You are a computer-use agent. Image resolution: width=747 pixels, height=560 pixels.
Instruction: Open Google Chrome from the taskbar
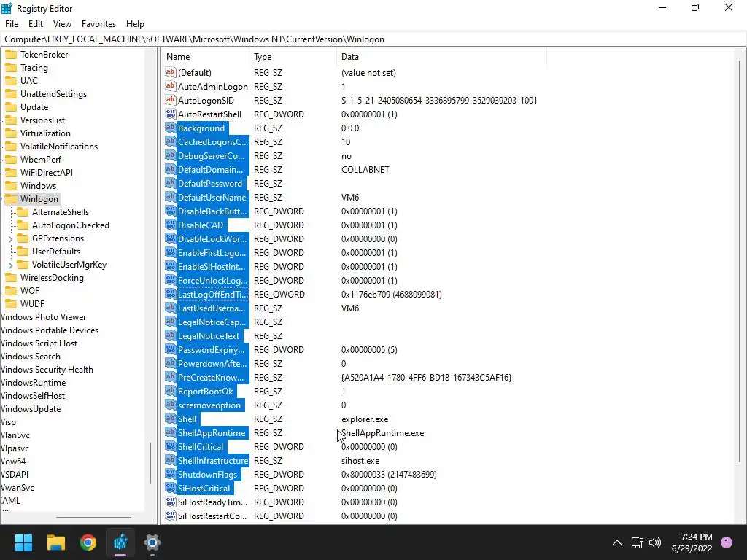coord(88,542)
